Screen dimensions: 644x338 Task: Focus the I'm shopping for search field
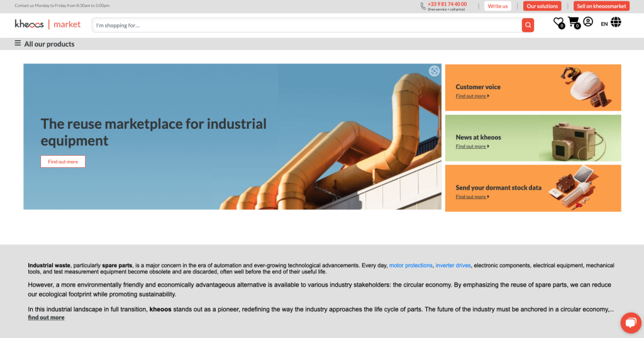pyautogui.click(x=307, y=25)
